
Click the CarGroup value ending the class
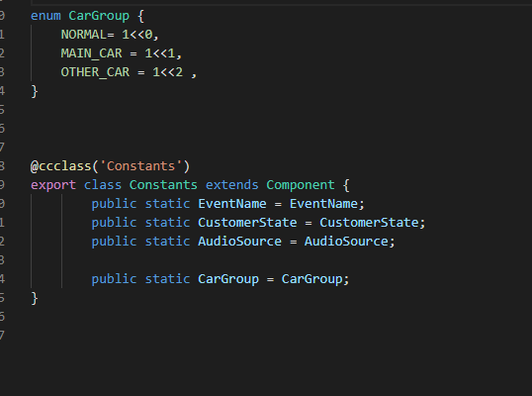(x=311, y=279)
